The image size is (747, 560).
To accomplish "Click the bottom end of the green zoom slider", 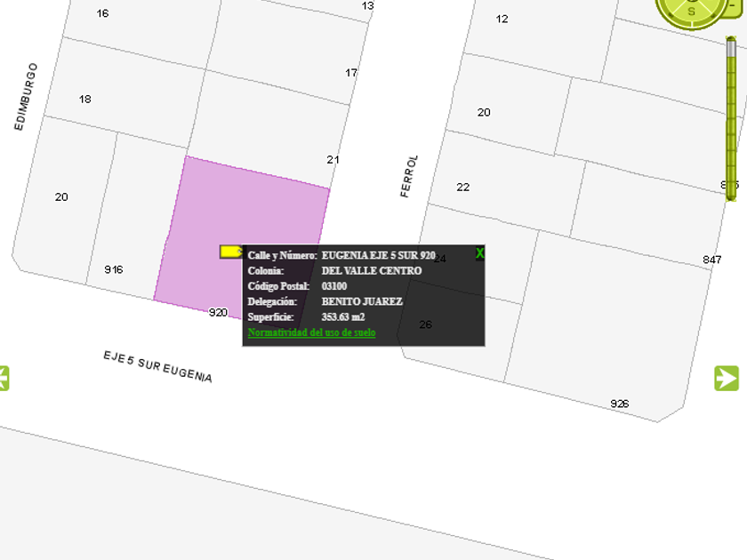I will [731, 194].
